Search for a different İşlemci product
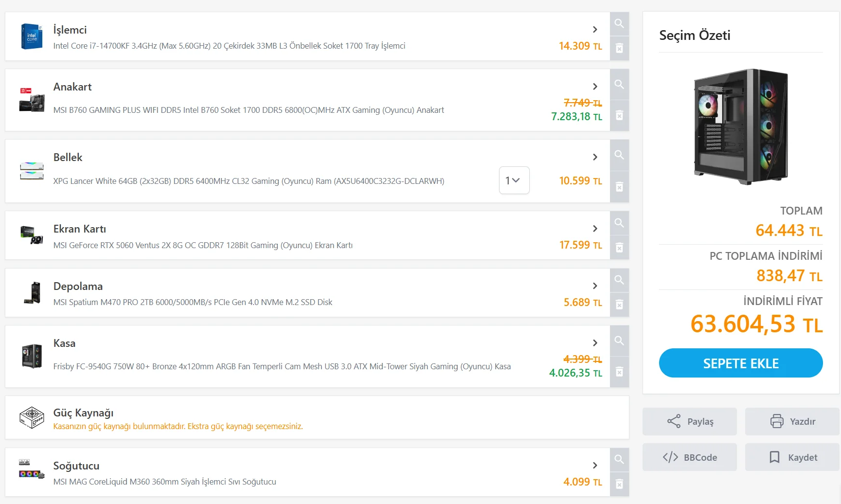Viewport: 841px width, 504px height. [619, 24]
